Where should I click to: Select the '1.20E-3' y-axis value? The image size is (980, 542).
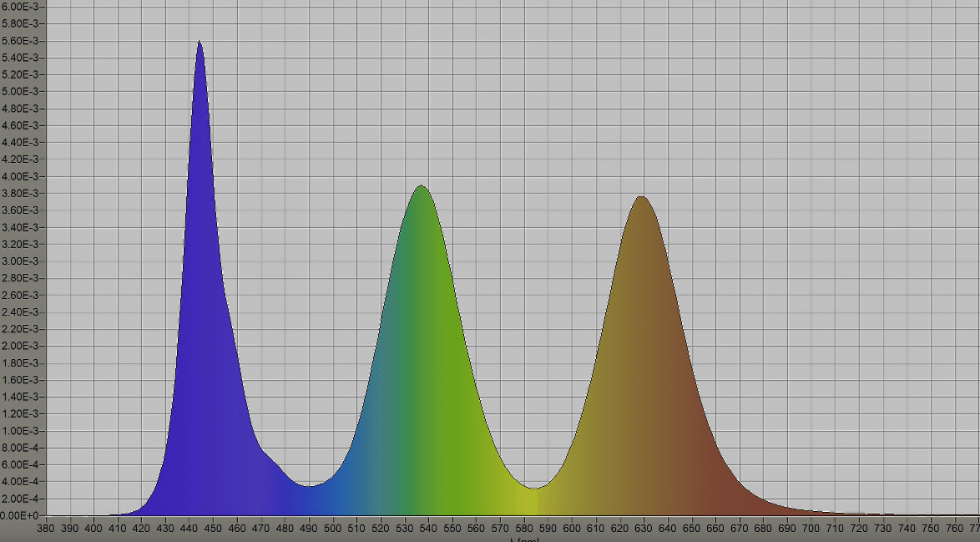pyautogui.click(x=19, y=414)
